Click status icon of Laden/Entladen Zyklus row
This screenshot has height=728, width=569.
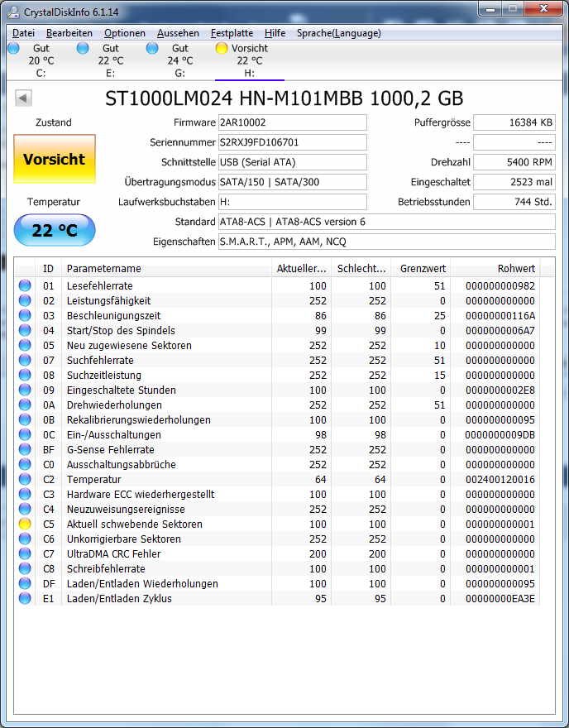click(x=25, y=598)
